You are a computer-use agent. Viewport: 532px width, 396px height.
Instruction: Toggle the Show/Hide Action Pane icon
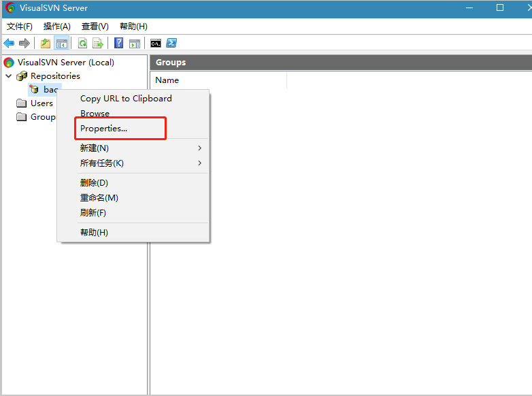[x=135, y=44]
